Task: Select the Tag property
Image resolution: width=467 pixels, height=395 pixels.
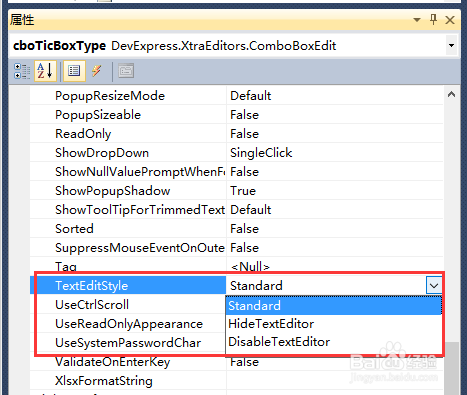Action: (128, 266)
